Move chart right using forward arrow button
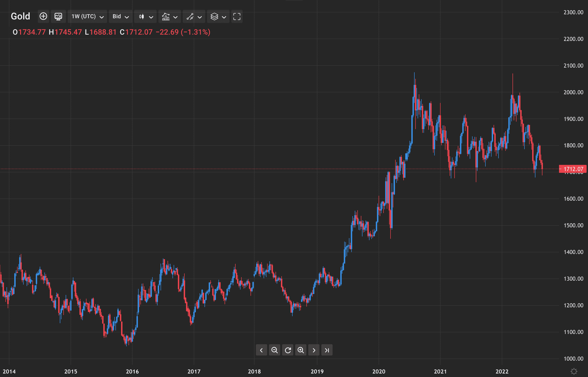The image size is (588, 377). 314,350
